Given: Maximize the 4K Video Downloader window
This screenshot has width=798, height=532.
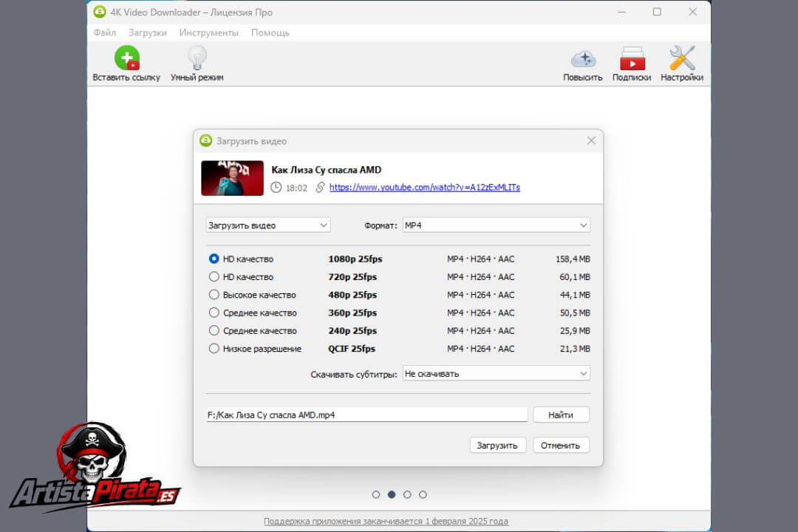Looking at the screenshot, I should click(657, 12).
